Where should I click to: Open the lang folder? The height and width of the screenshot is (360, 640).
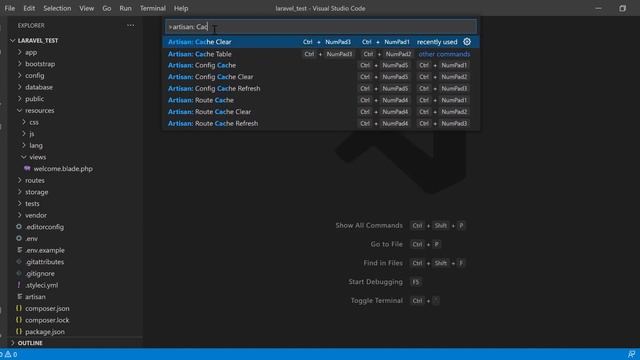pos(36,145)
